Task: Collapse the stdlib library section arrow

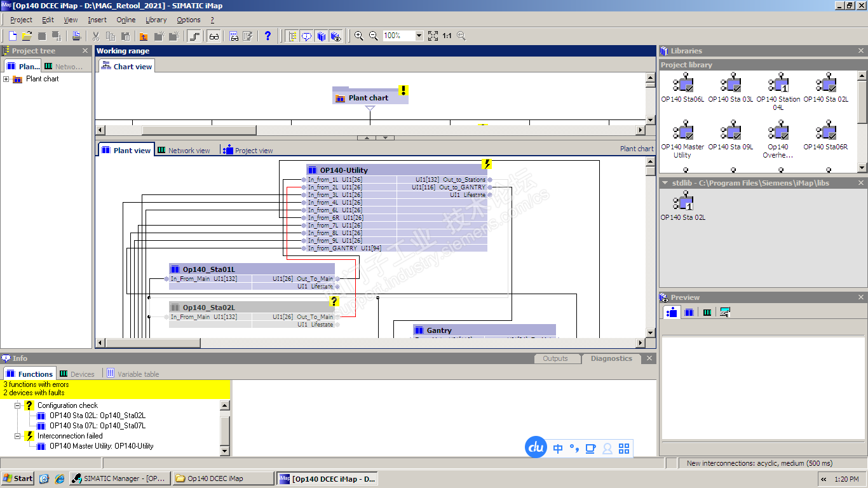Action: pyautogui.click(x=665, y=183)
